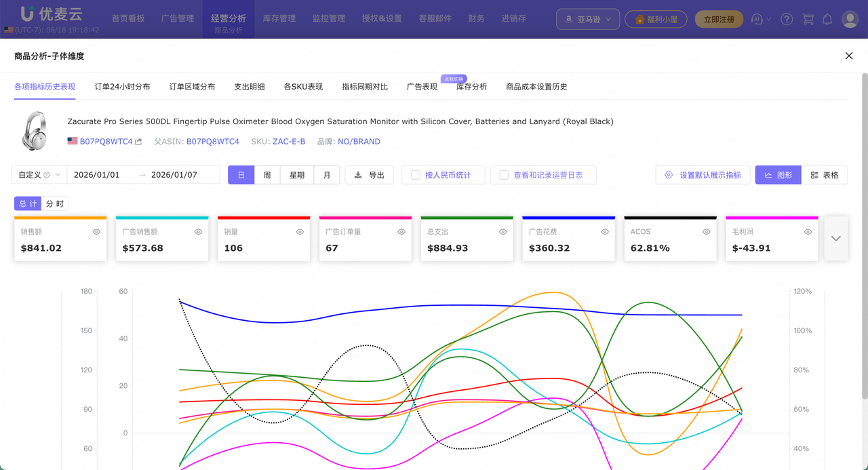868x470 pixels.
Task: Click the help icon next to 自定义
Action: pos(47,175)
